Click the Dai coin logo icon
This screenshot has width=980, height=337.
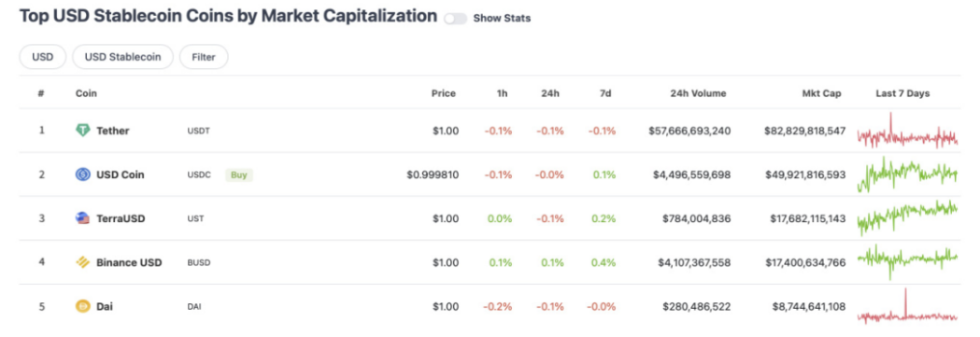pos(82,306)
